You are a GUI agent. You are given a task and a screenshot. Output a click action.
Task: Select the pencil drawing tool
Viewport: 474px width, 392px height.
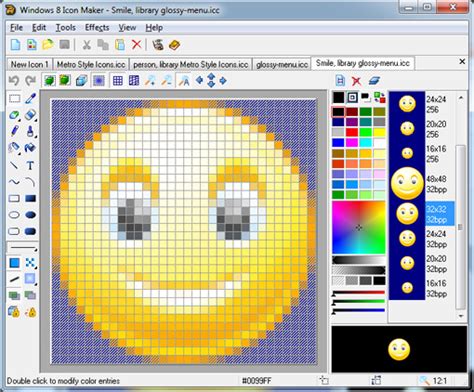pos(14,131)
